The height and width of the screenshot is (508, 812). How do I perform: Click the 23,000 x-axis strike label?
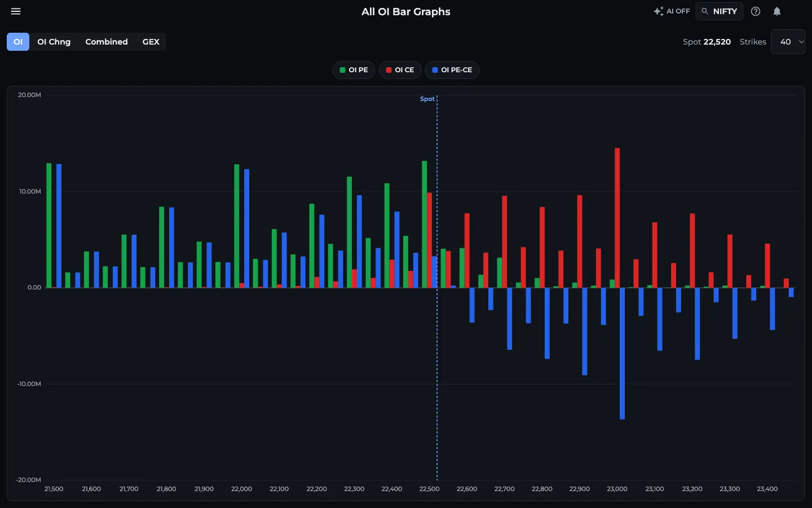617,489
